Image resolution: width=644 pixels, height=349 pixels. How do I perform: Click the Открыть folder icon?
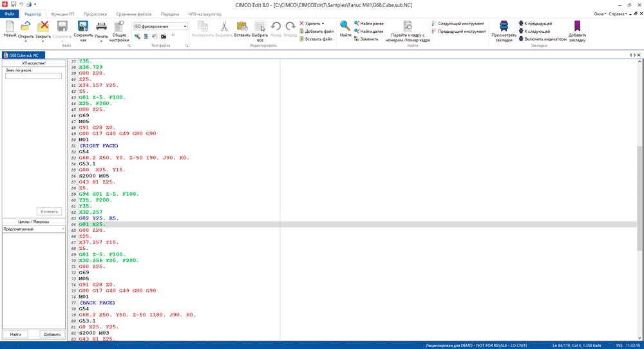pos(26,26)
